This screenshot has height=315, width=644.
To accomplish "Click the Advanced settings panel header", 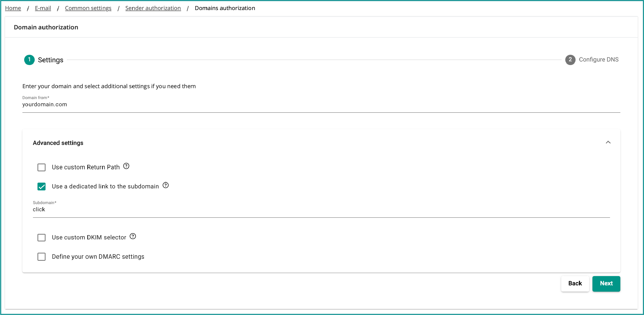I will tap(58, 143).
